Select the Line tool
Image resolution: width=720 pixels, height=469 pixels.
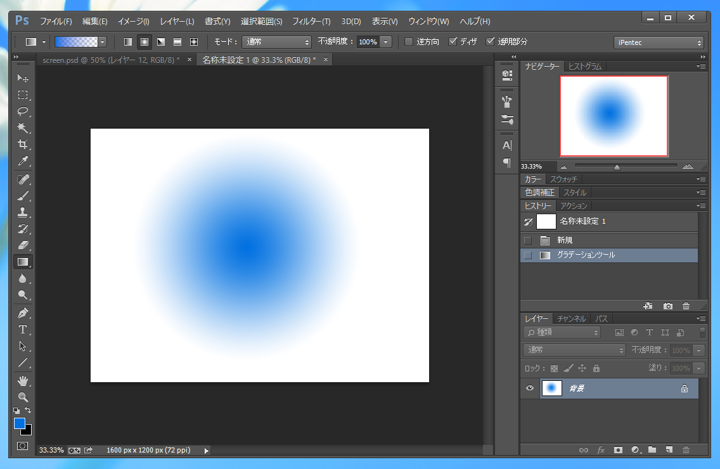click(22, 363)
